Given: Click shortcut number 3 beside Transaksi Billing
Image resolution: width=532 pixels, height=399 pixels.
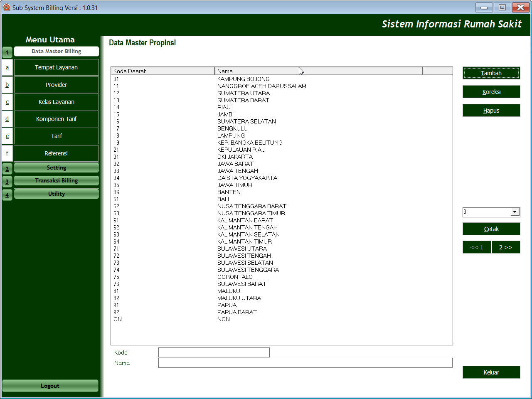Looking at the screenshot, I should click(x=7, y=182).
